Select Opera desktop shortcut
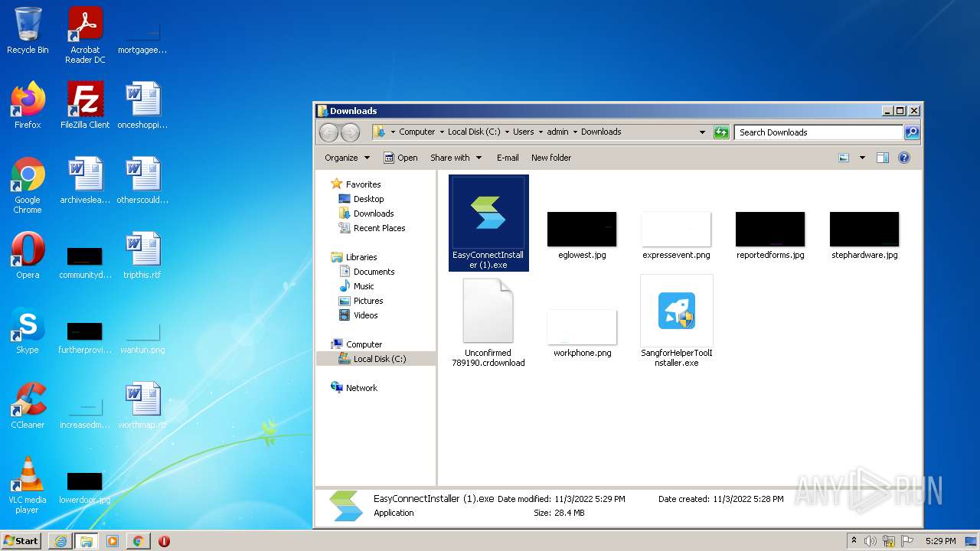Screen dimensions: 980x551 28,256
